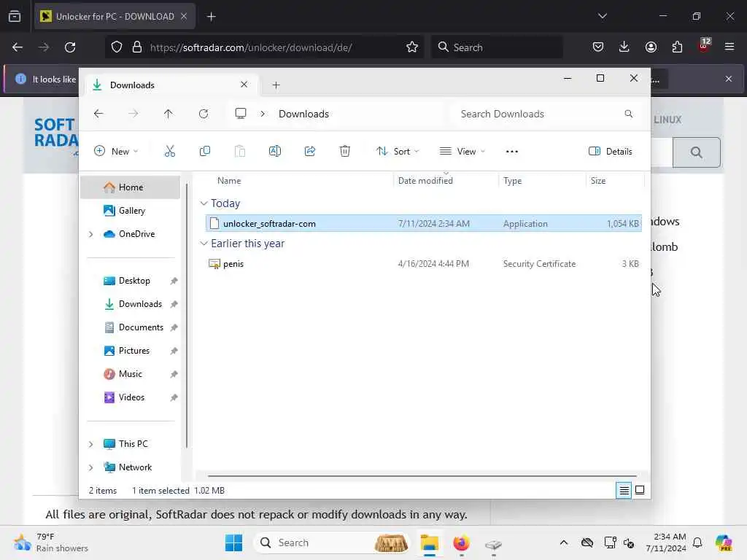Click Firefox back navigation arrow
Image resolution: width=747 pixels, height=560 pixels.
pos(18,47)
